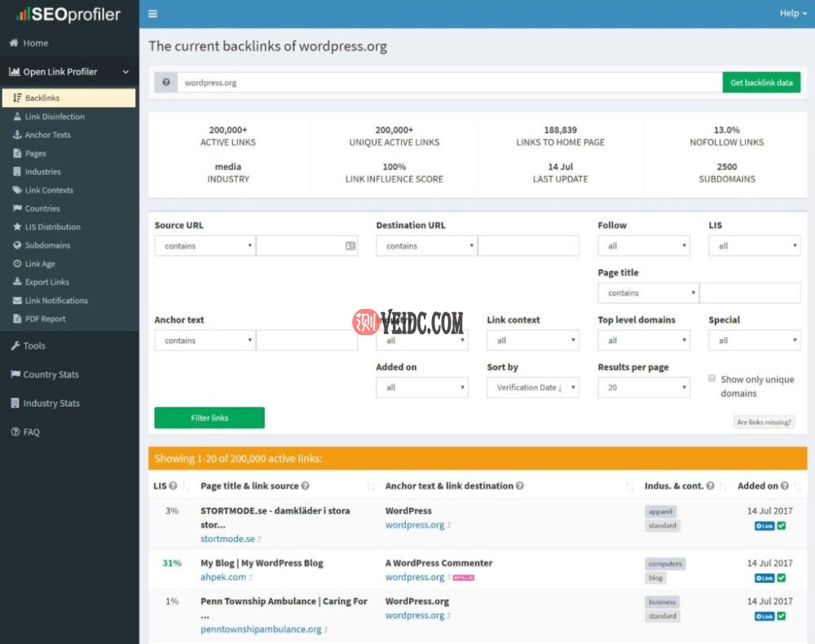The image size is (815, 644).
Task: Open the penntownshipambulance.org source link
Action: coord(261,629)
